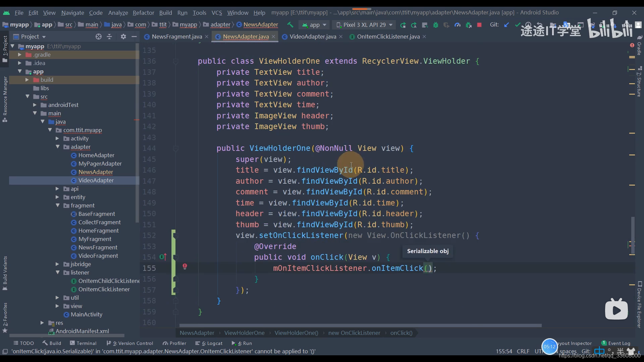Open the VCS menu

click(217, 13)
